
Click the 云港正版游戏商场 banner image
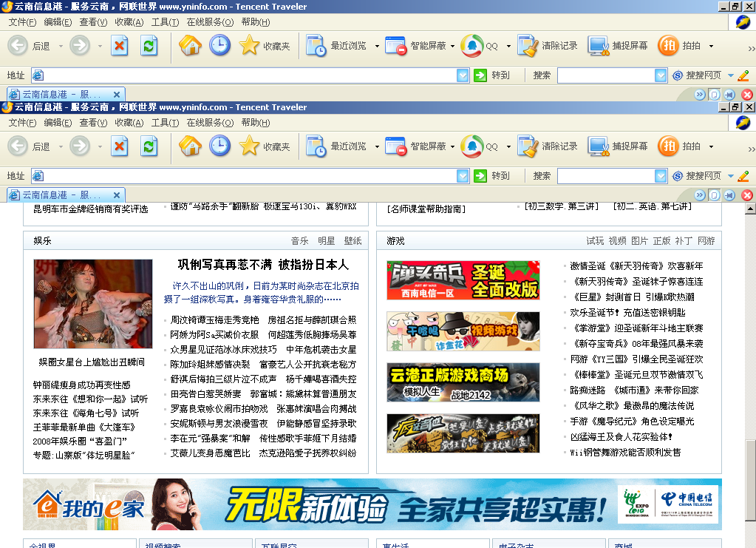click(x=463, y=382)
